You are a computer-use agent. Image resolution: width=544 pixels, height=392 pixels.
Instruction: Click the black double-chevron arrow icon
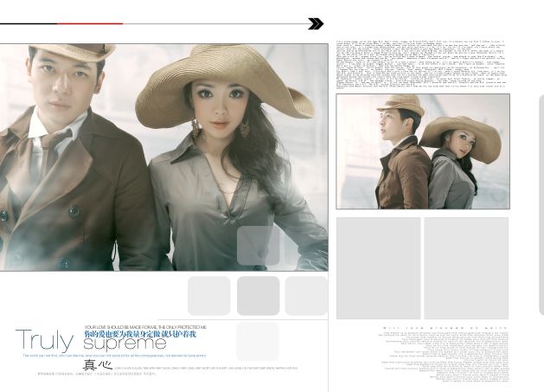click(316, 23)
